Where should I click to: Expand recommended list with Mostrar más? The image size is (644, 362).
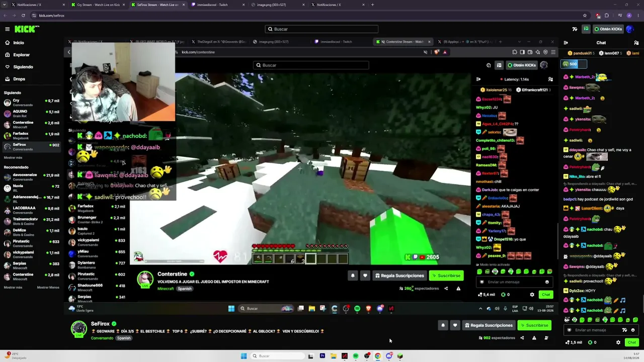(x=13, y=288)
